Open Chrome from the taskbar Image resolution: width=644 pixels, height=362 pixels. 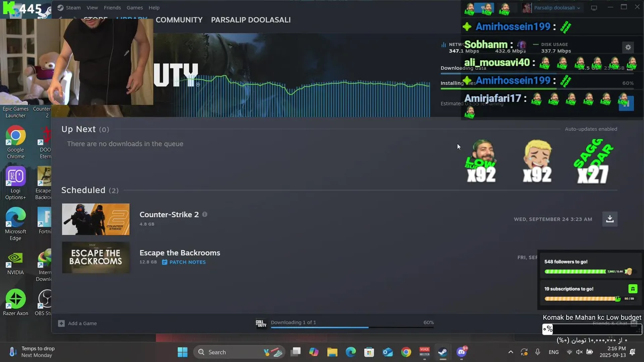tap(406, 352)
